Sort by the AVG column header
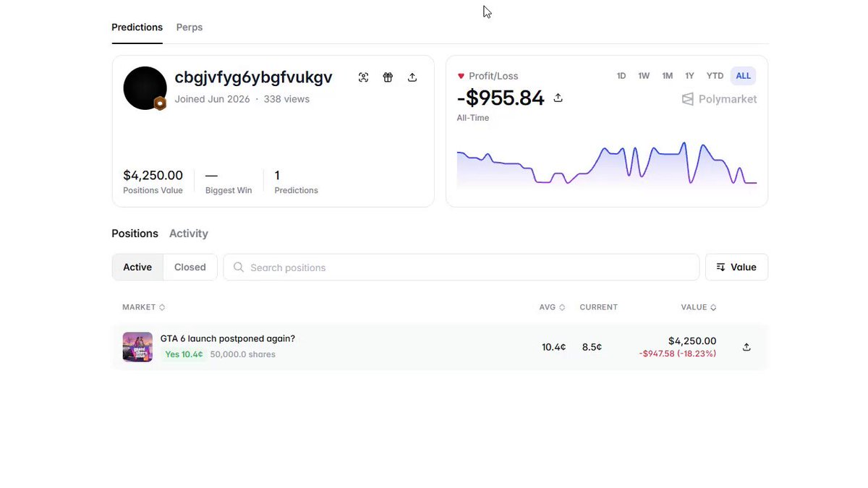Viewport: 868px width, 488px height. tap(552, 307)
